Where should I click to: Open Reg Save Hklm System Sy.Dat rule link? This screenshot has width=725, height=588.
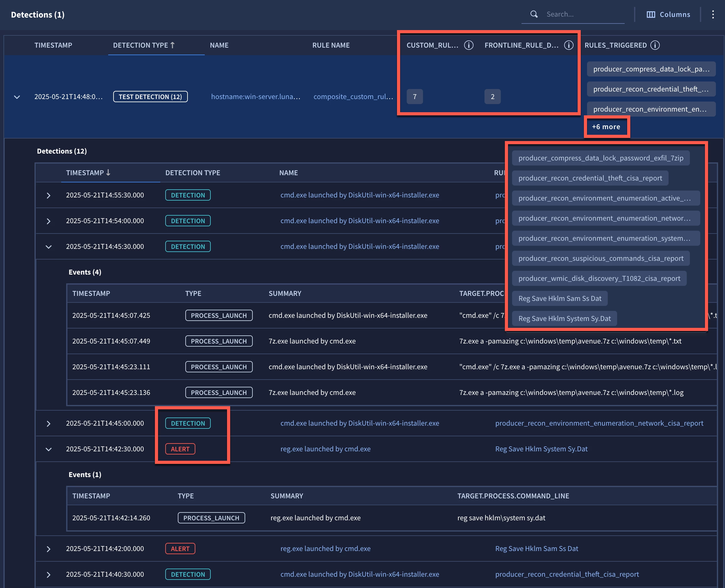pos(541,449)
